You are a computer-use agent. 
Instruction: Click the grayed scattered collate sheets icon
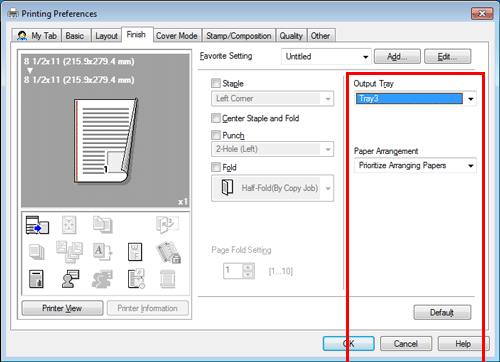69,252
